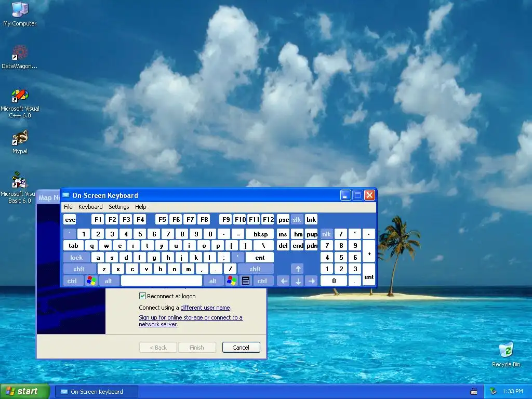Click the psc print screen key
This screenshot has width=532, height=399.
[283, 220]
